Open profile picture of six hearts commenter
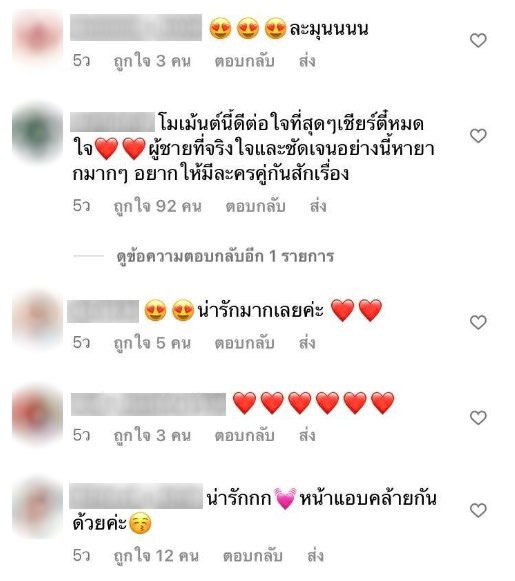Screen dimensions: 515x581 click(37, 414)
